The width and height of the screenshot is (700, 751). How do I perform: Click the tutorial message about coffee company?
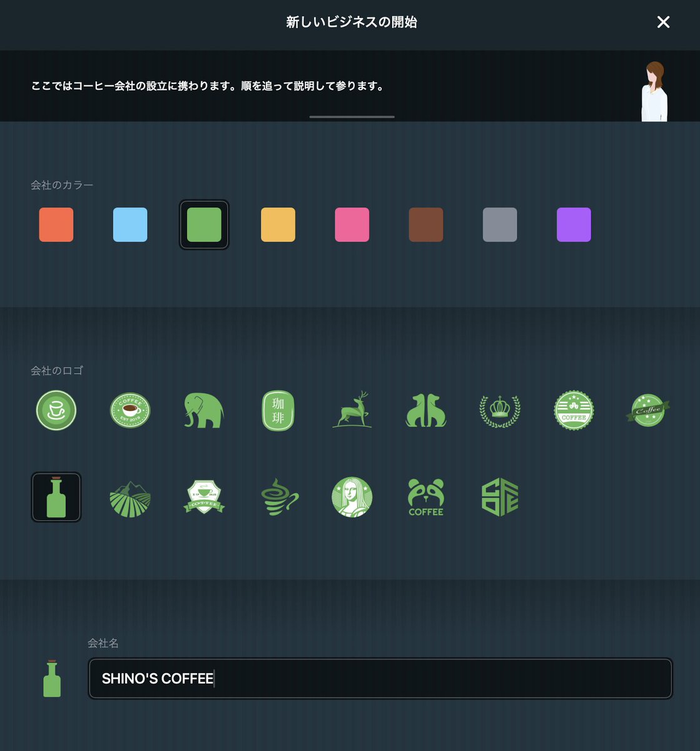pos(208,86)
